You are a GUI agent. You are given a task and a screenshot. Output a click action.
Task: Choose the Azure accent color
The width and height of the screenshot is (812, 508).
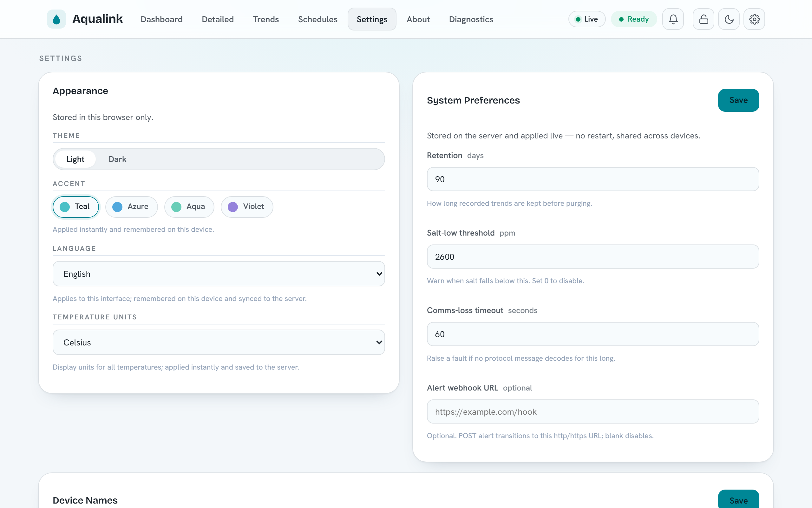[x=132, y=207]
